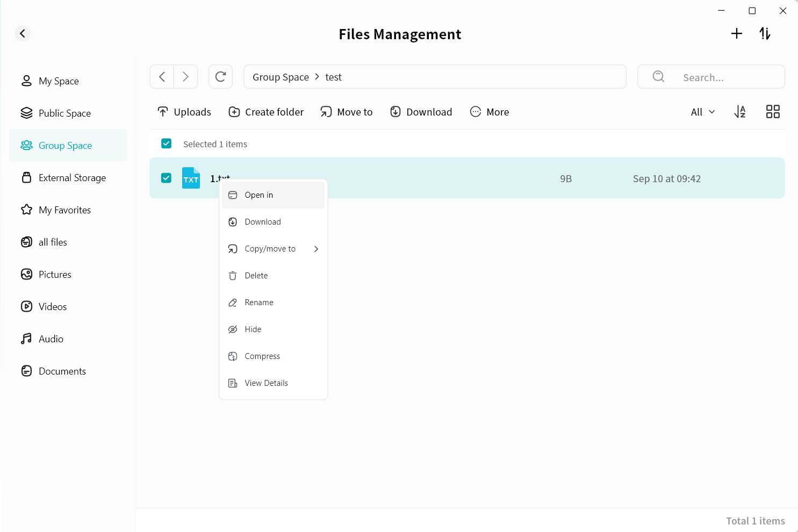Open the All file-type filter dropdown
Screen dimensions: 798x532
click(702, 112)
